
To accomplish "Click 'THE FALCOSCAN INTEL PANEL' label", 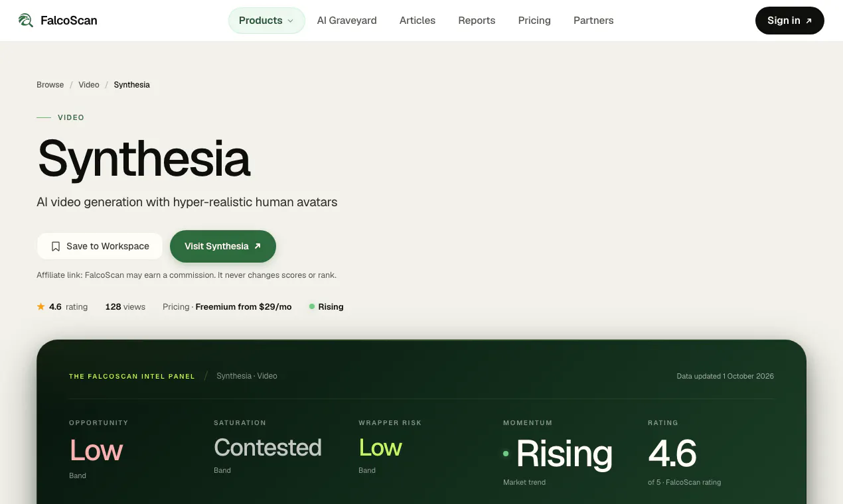I will 132,376.
